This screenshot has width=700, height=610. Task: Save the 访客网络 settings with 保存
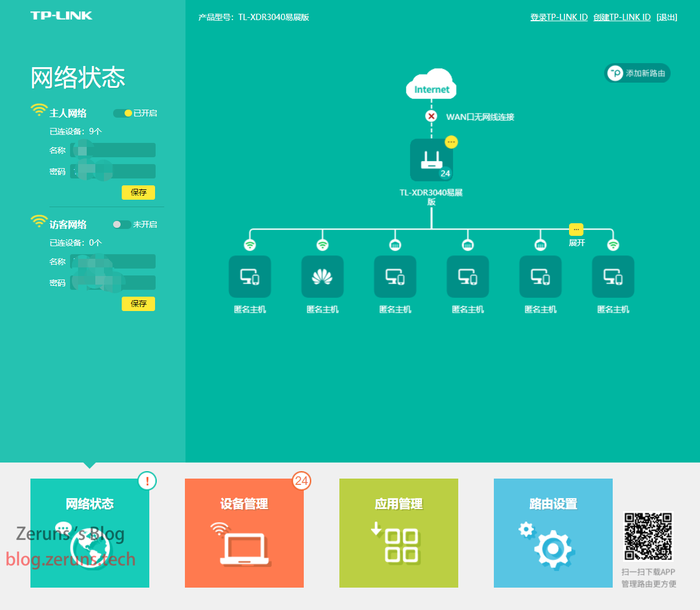coord(138,304)
